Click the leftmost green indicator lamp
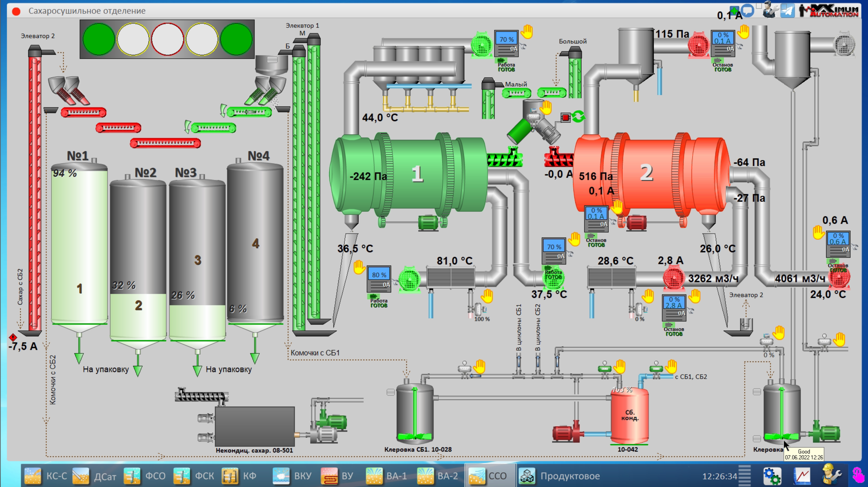 [99, 39]
